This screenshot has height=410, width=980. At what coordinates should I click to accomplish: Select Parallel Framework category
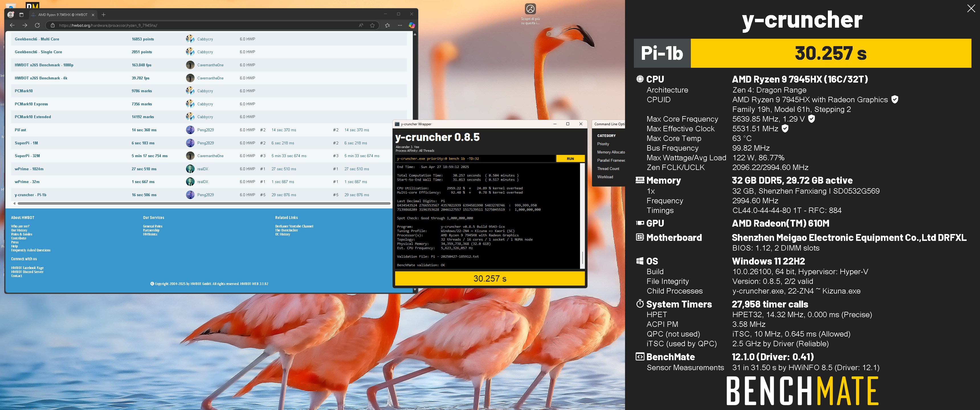tap(611, 160)
